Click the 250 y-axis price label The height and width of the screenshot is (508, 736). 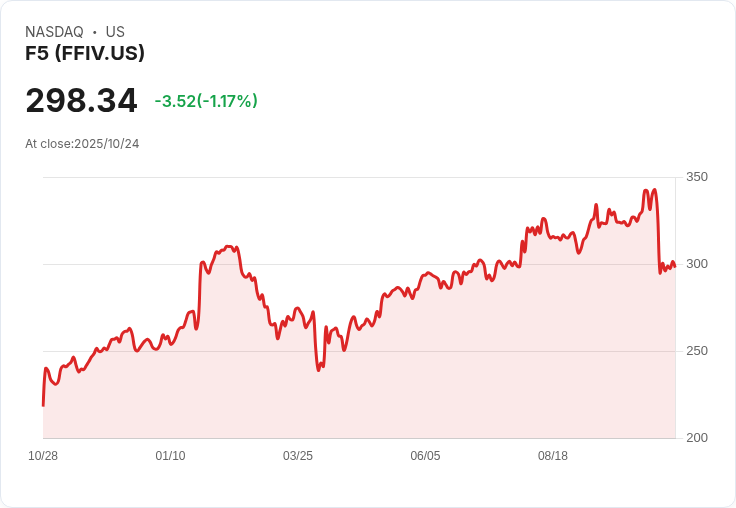[x=696, y=351]
